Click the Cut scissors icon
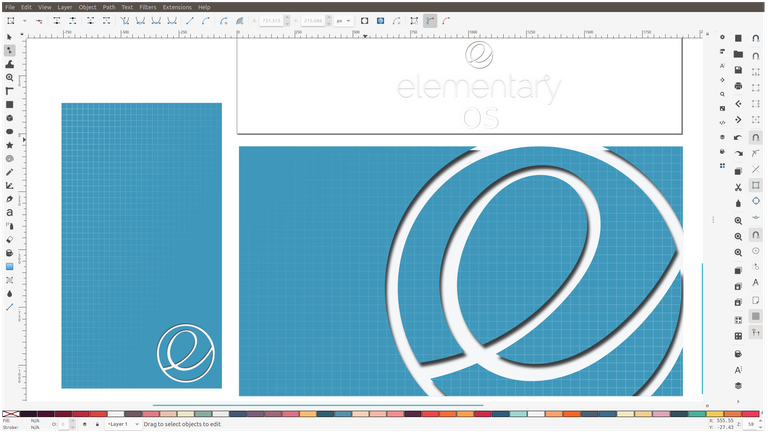The image size is (768, 434). pyautogui.click(x=738, y=187)
